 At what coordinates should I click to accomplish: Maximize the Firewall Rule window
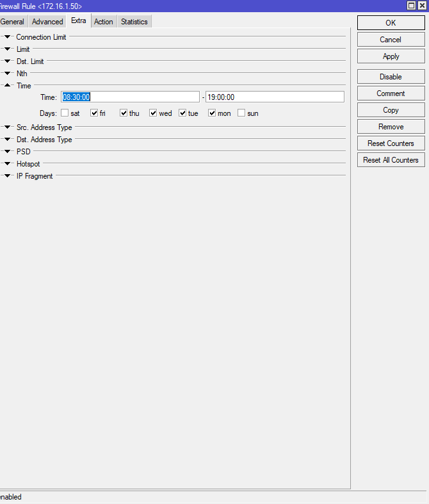(x=412, y=5)
